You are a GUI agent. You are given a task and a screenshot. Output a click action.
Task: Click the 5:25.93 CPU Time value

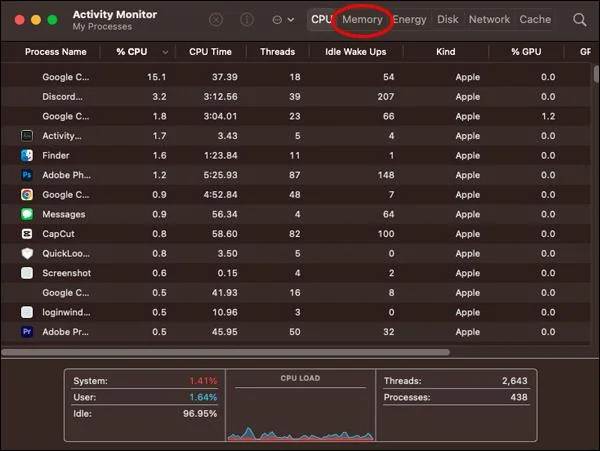point(220,175)
